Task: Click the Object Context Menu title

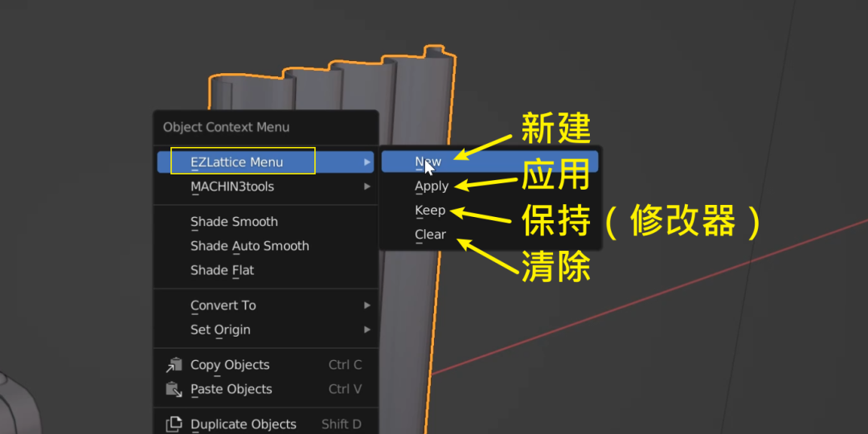Action: click(226, 127)
